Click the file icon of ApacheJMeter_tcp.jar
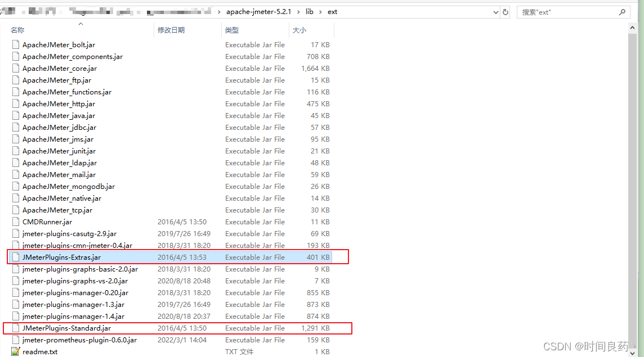Image resolution: width=644 pixels, height=357 pixels. [x=16, y=210]
